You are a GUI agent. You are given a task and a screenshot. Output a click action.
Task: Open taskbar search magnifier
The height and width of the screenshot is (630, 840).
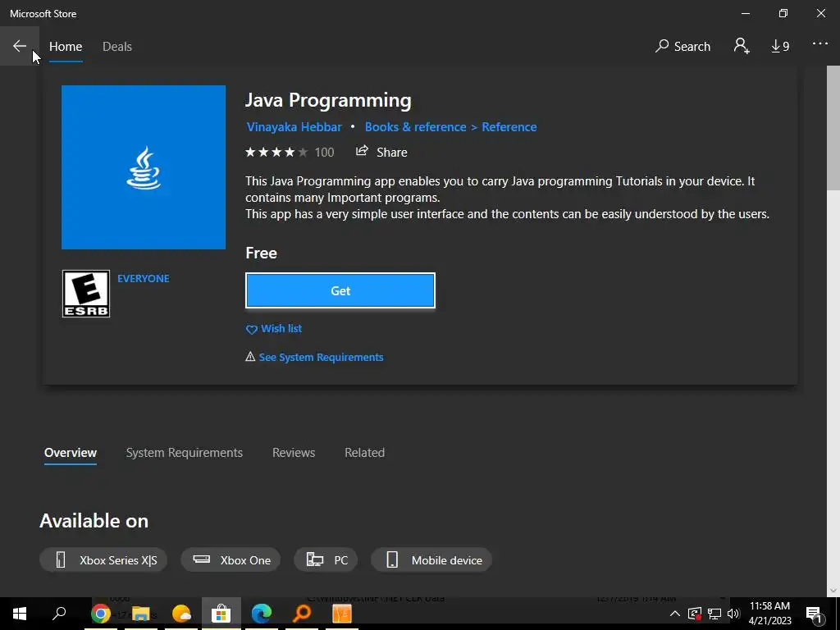59,614
